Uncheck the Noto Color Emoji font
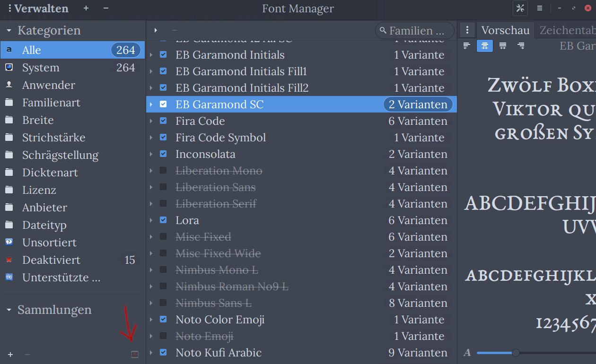 click(163, 319)
